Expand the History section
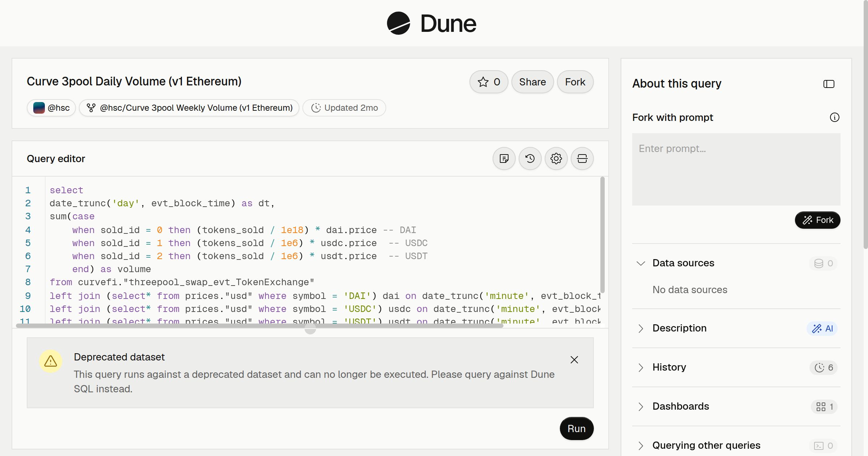 tap(641, 367)
